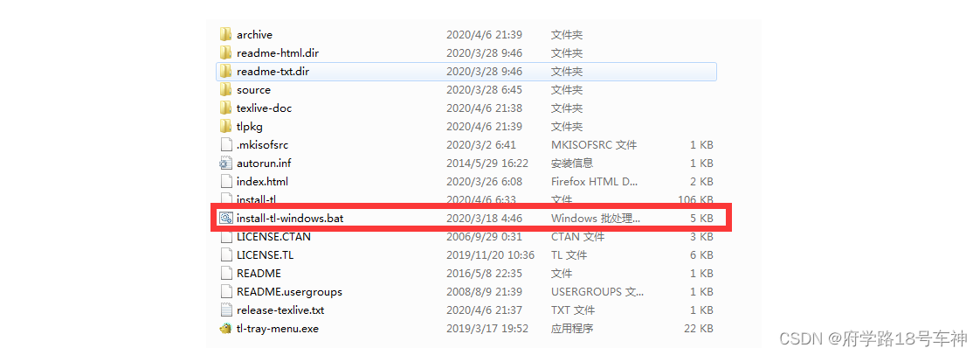Click the .mkisofsrc blank file icon
This screenshot has width=980, height=355.
pyautogui.click(x=225, y=144)
